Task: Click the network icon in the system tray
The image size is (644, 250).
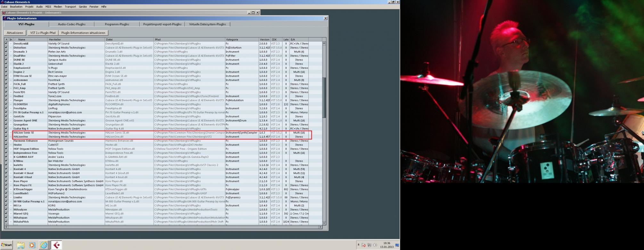Action: [369, 245]
